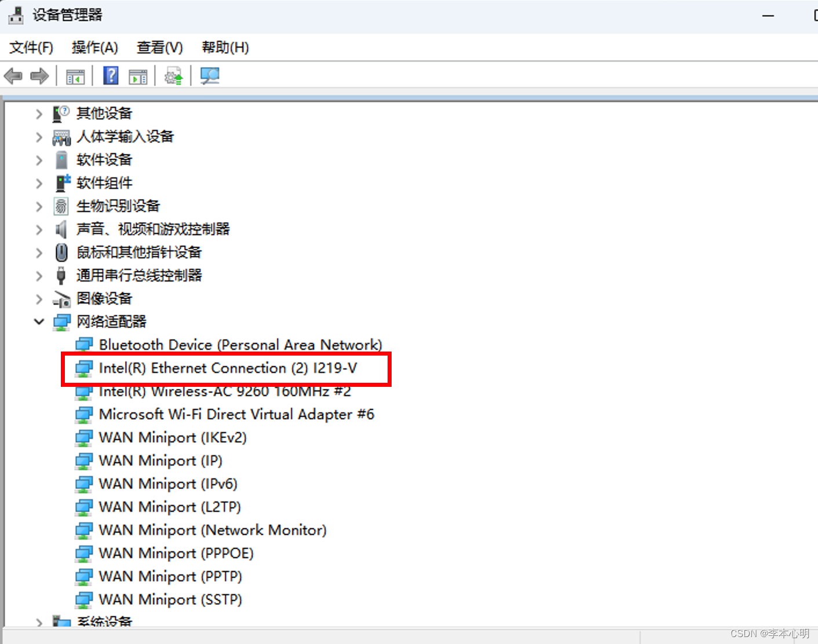
Task: Open the 查看(V) menu
Action: pyautogui.click(x=160, y=47)
